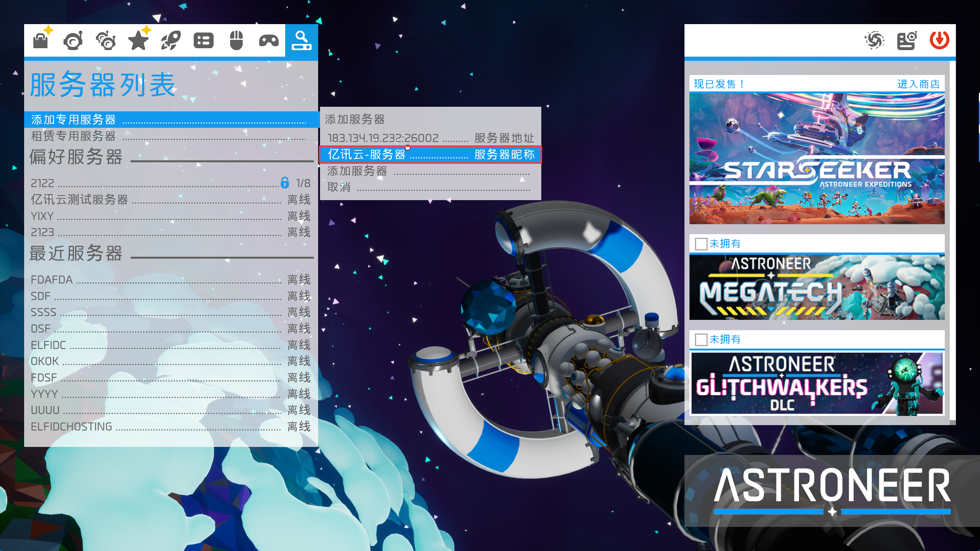Select server 2122 in favorites

pos(171,183)
